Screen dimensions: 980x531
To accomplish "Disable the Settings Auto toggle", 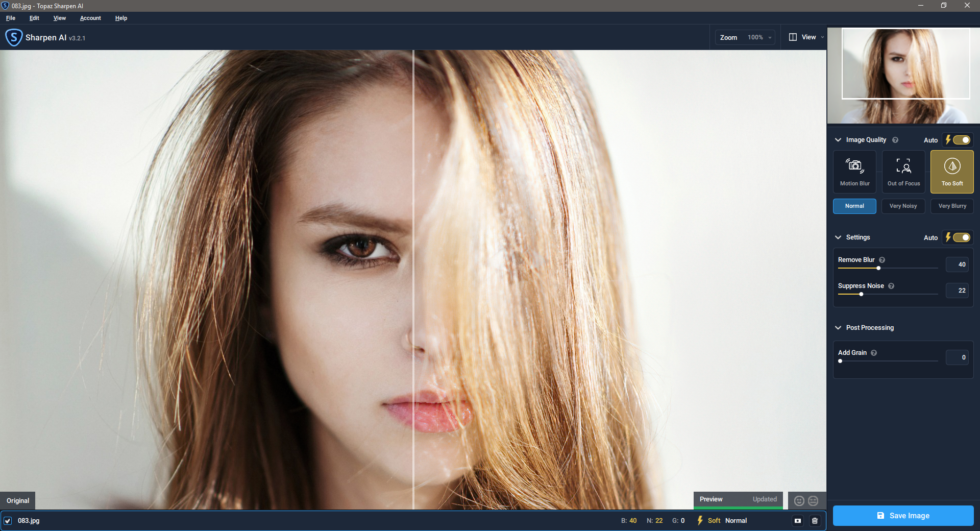I will click(x=961, y=237).
